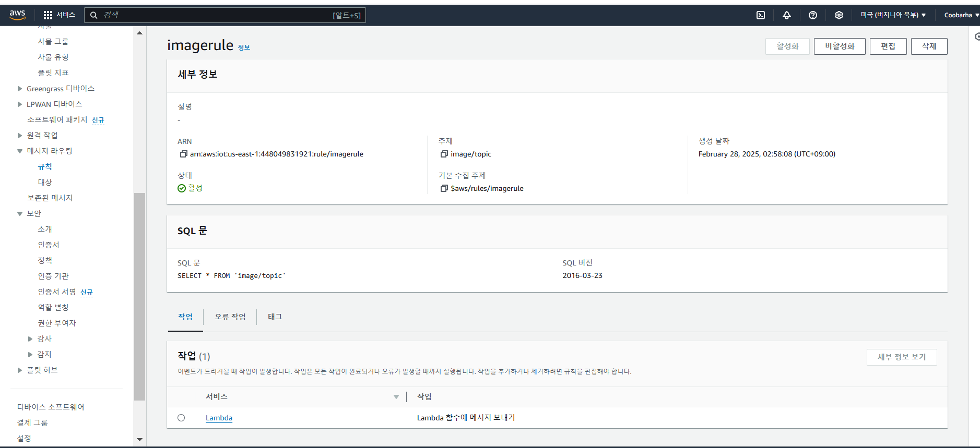Open 인증 기관 in sidebar
This screenshot has width=980, height=448.
(53, 276)
